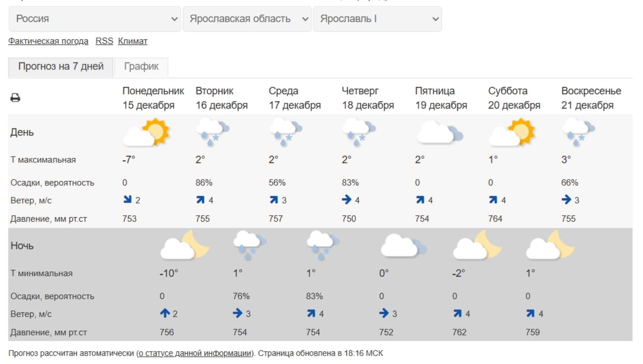Select the Прогноз на 7 дней tab

[61, 66]
